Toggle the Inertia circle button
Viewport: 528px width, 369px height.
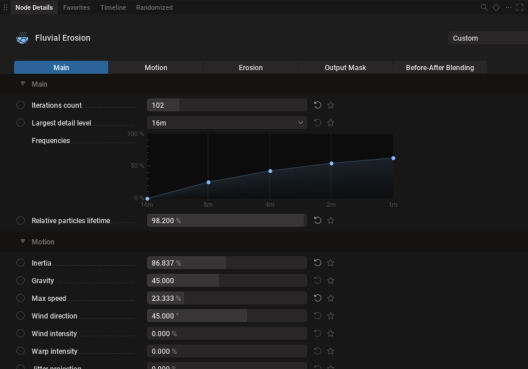click(21, 263)
